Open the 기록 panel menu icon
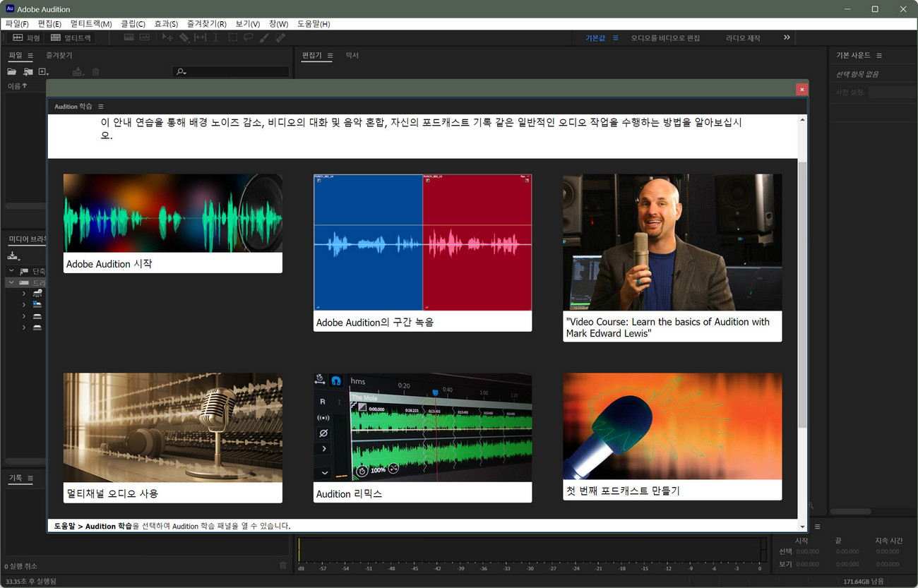The image size is (918, 588). pos(30,478)
